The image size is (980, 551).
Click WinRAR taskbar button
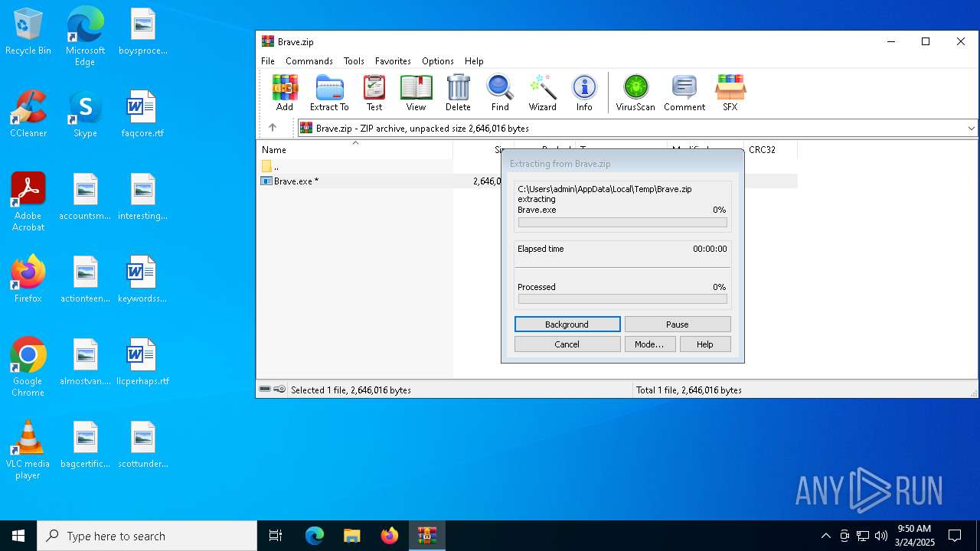click(x=426, y=536)
